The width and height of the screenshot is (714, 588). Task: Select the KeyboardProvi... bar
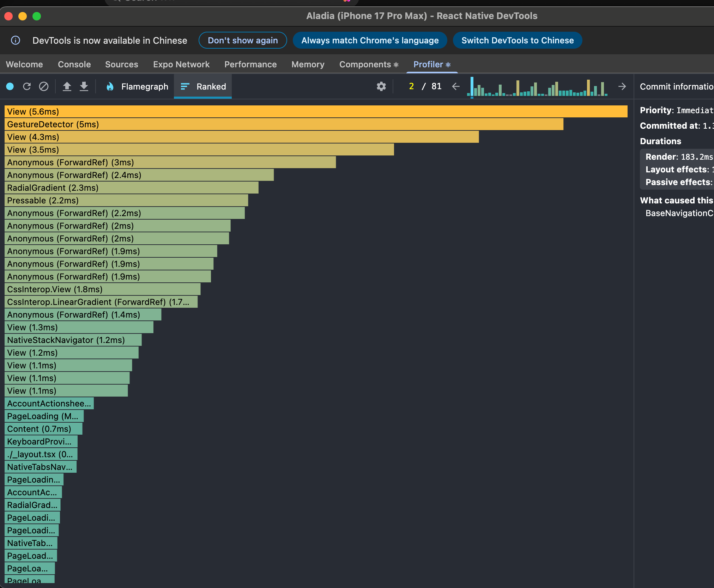coord(41,442)
